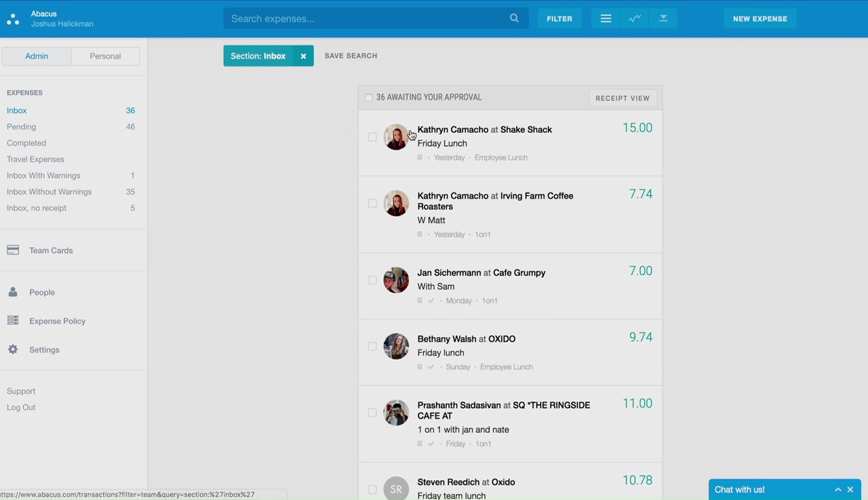Click Steven Reedich's SR initials avatar
868x500 pixels.
pyautogui.click(x=396, y=489)
